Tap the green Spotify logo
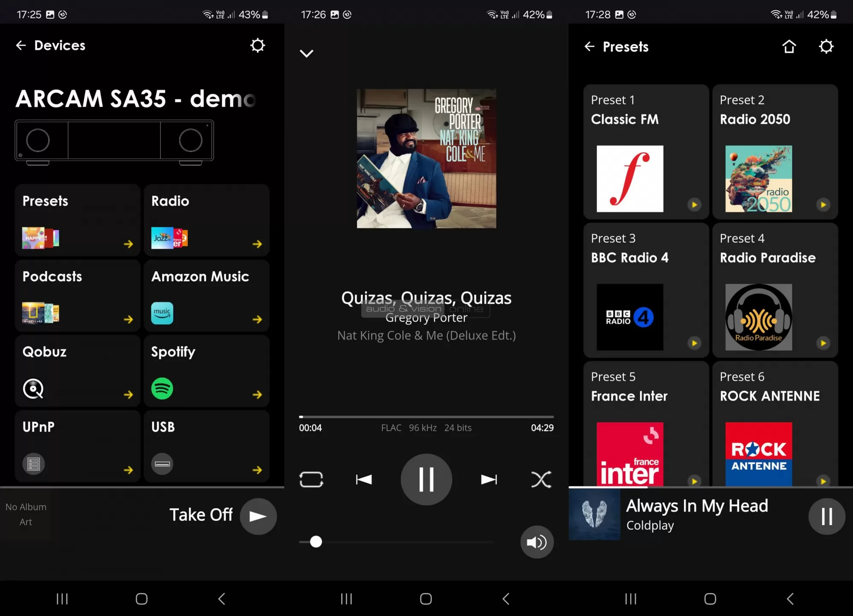Screen dimensions: 853x616 (x=162, y=389)
